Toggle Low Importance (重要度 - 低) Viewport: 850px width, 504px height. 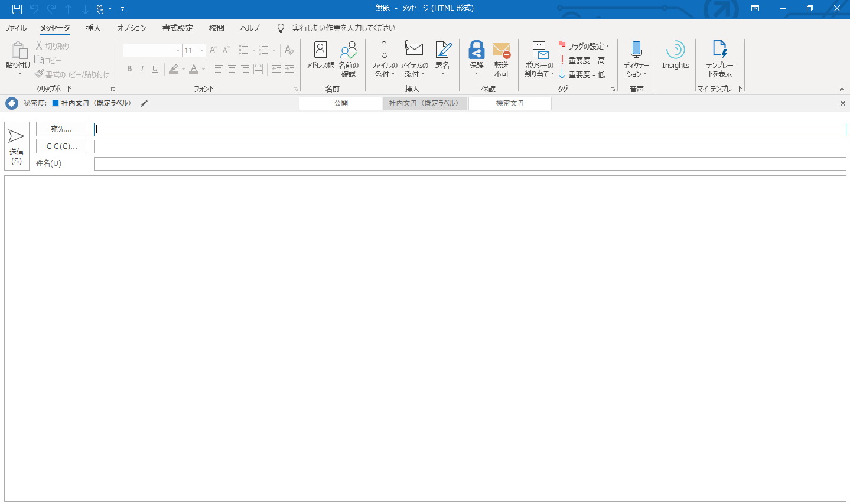pos(581,74)
